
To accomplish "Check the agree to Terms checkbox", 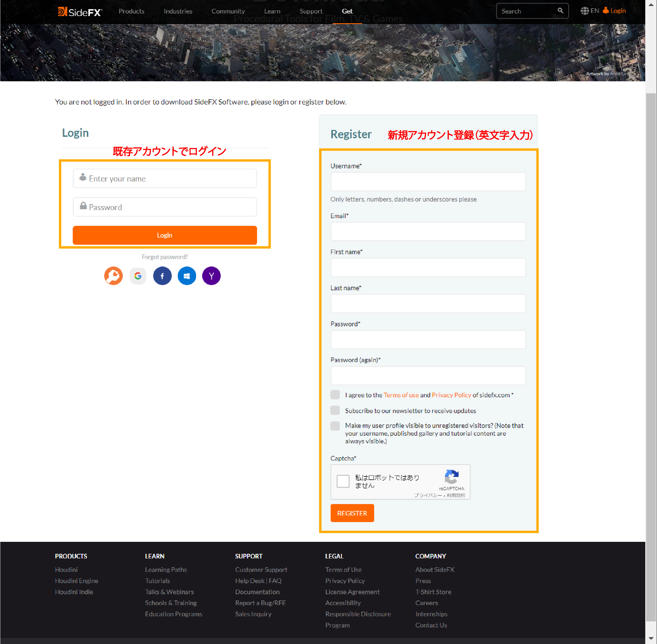I will point(335,395).
